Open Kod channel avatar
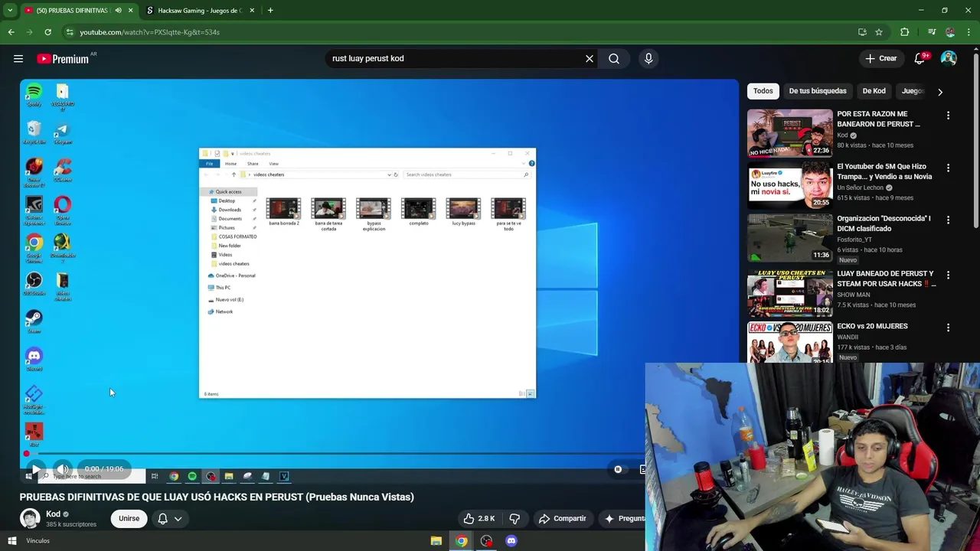Viewport: 980px width, 551px height. point(30,518)
